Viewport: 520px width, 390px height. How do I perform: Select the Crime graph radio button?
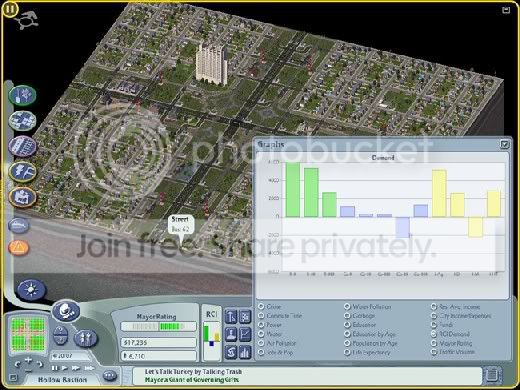click(x=261, y=306)
